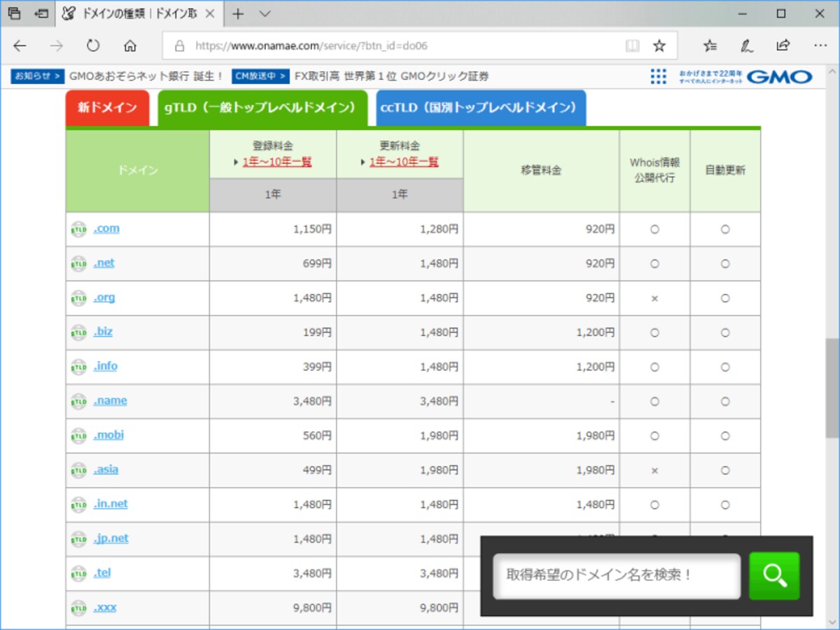Click the 移管料金 column header
Screen dimensions: 840x630
click(541, 170)
